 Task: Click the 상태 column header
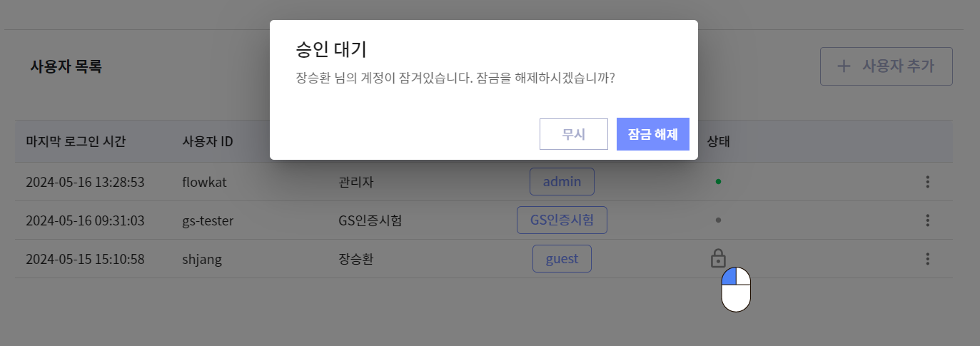coord(718,141)
